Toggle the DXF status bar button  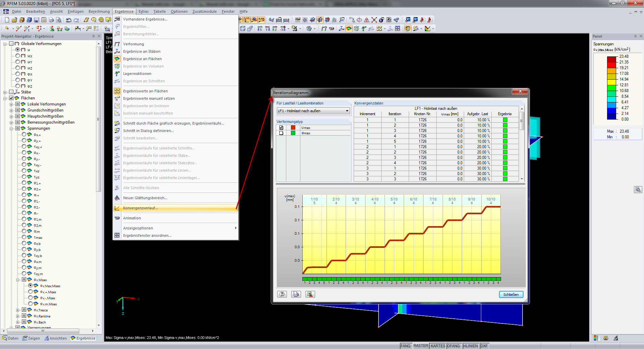pyautogui.click(x=484, y=346)
